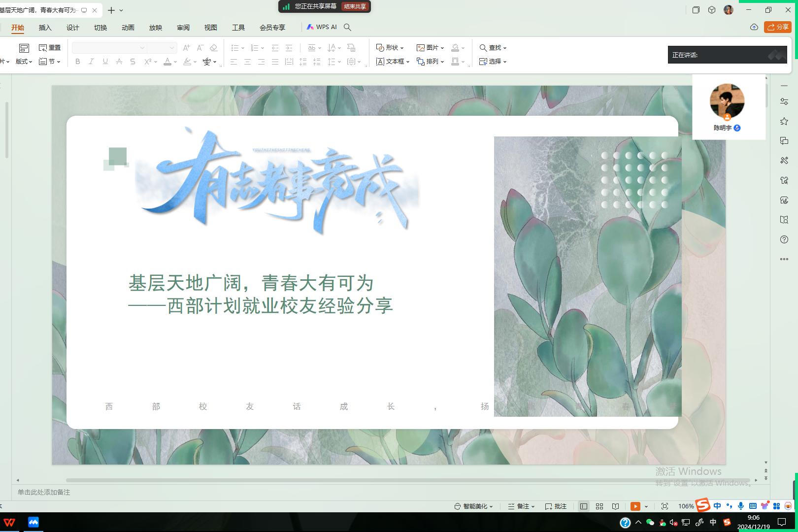
Task: Click the orange 分享 share button
Action: click(x=777, y=27)
